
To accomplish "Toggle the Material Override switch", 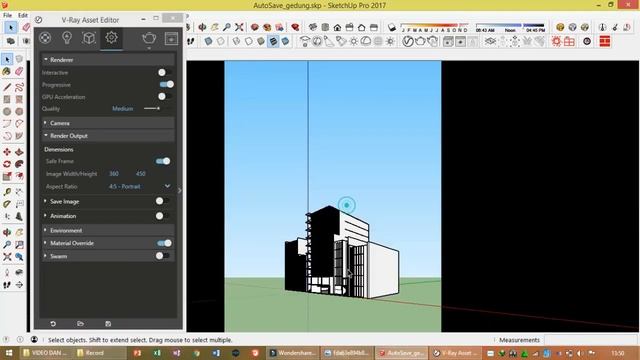I will pos(164,243).
